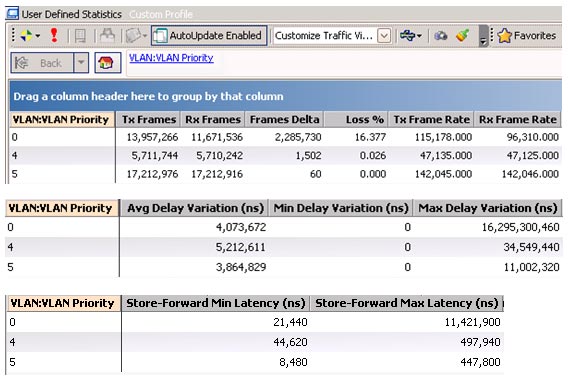Select the Tx Frames value 13,957,266

[152, 137]
